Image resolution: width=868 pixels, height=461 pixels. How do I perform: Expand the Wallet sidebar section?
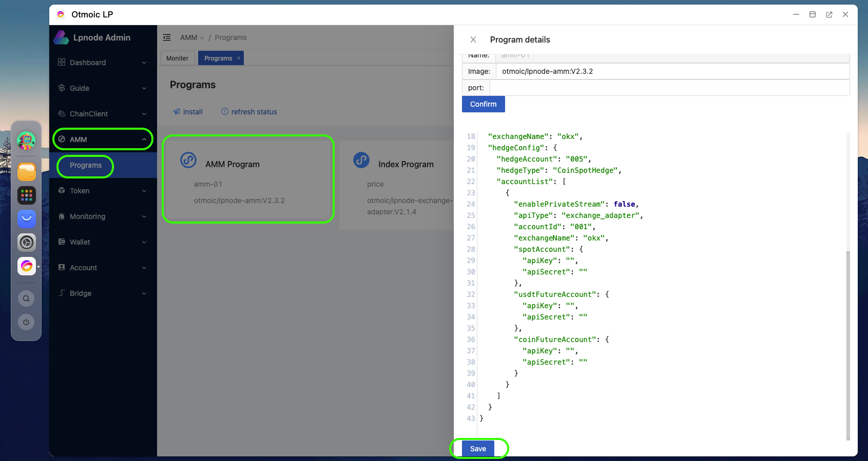(x=103, y=242)
